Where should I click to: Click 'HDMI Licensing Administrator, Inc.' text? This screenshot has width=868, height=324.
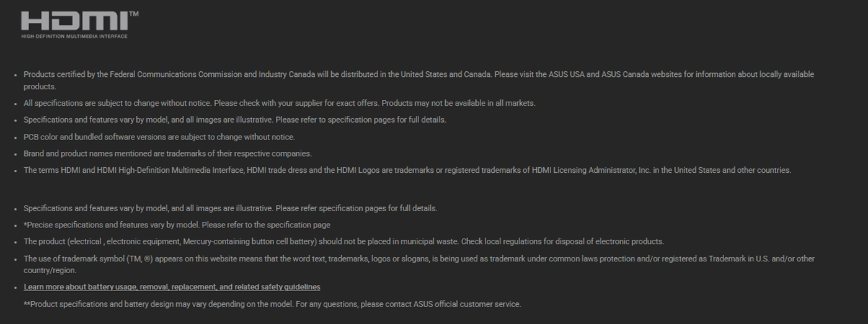(x=591, y=170)
